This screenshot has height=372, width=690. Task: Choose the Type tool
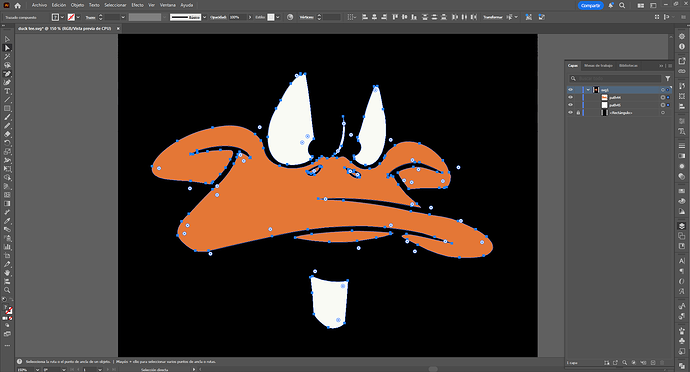(x=7, y=91)
